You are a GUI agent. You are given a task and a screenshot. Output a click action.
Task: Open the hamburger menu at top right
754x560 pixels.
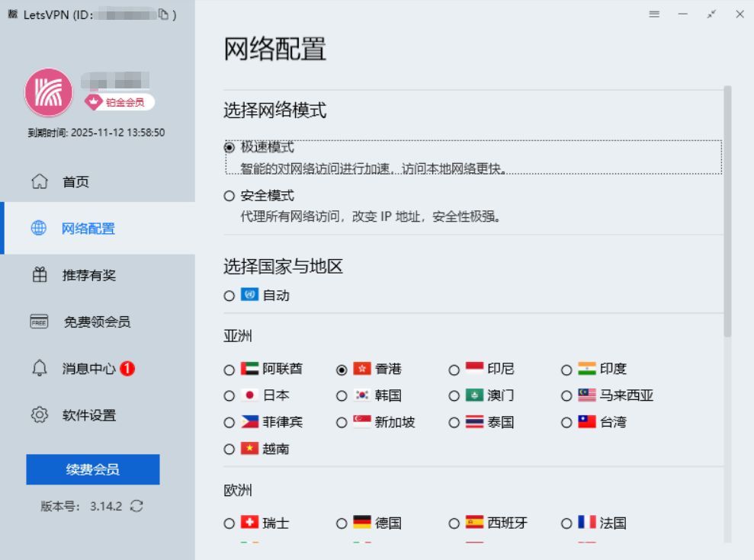[x=653, y=14]
